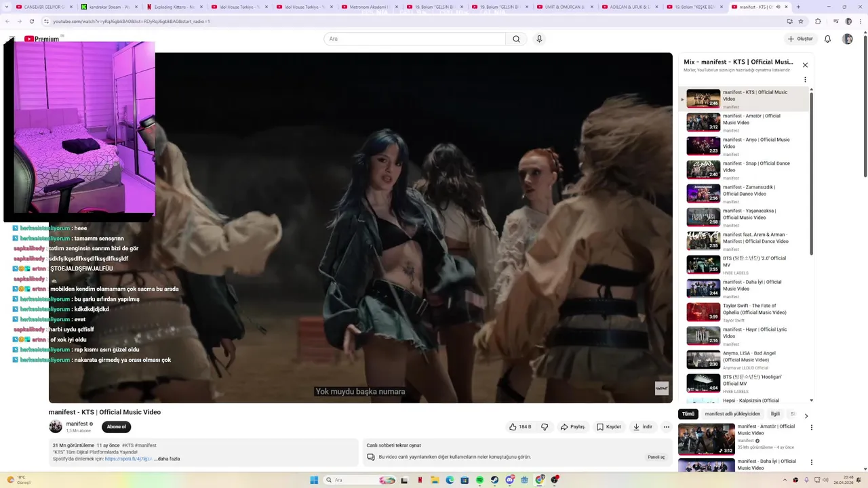Save the video with Kaydet
The image size is (868, 488).
click(609, 427)
